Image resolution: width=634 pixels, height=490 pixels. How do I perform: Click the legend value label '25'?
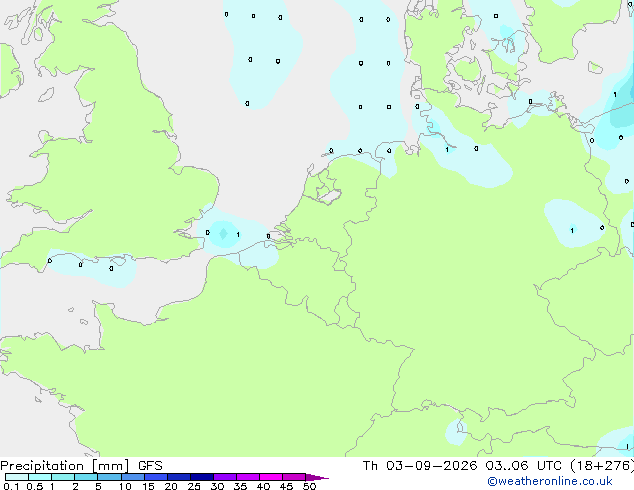tap(194, 486)
